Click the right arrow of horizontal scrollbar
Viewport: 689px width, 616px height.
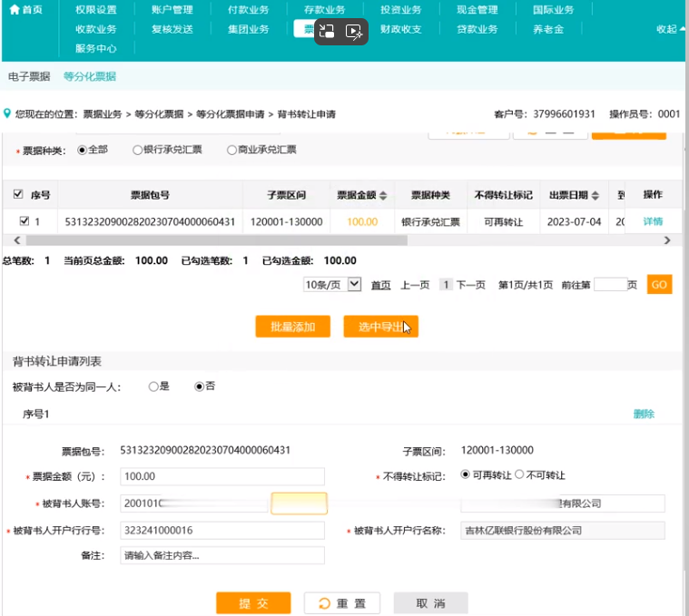[667, 240]
